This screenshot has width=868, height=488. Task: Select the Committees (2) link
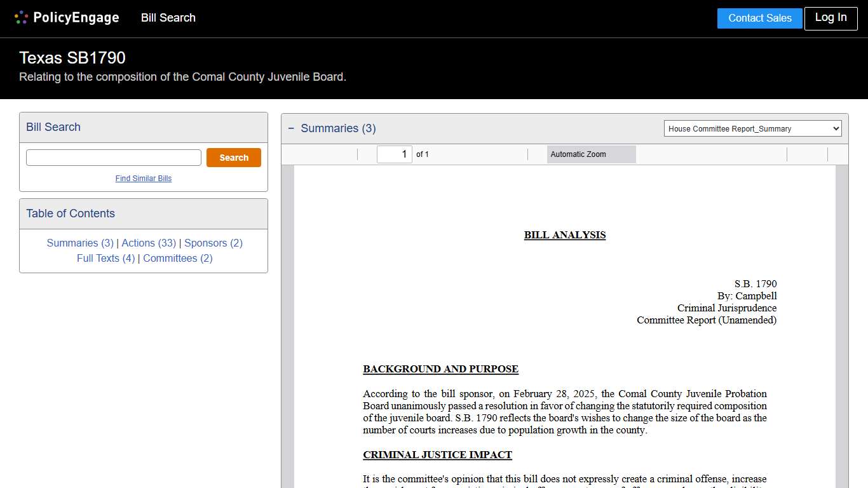tap(178, 258)
